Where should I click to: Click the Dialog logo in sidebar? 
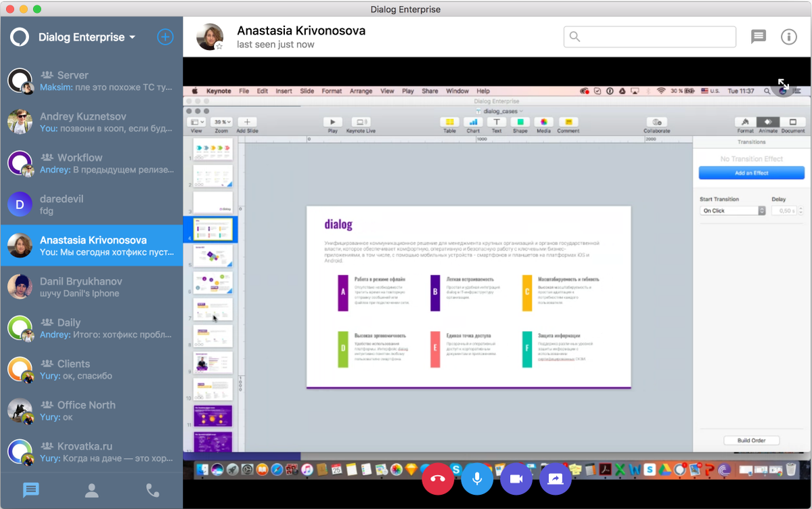[20, 37]
